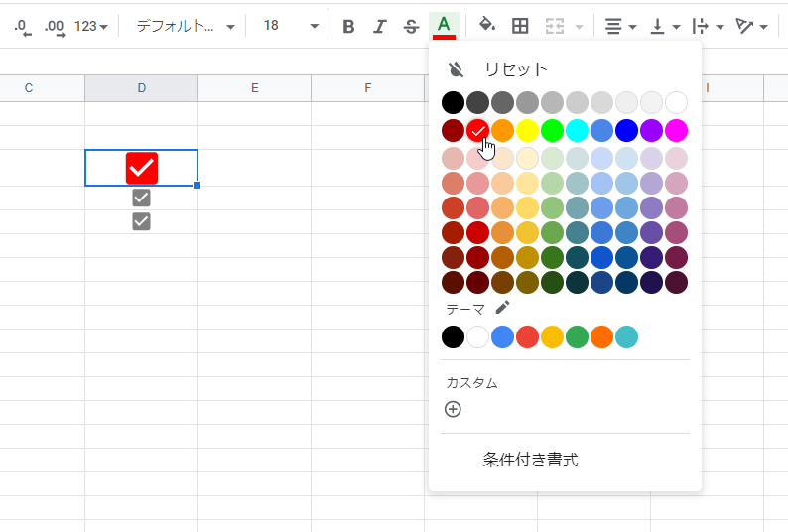Pick the dark red berry swatch
This screenshot has height=532, width=788.
(453, 131)
